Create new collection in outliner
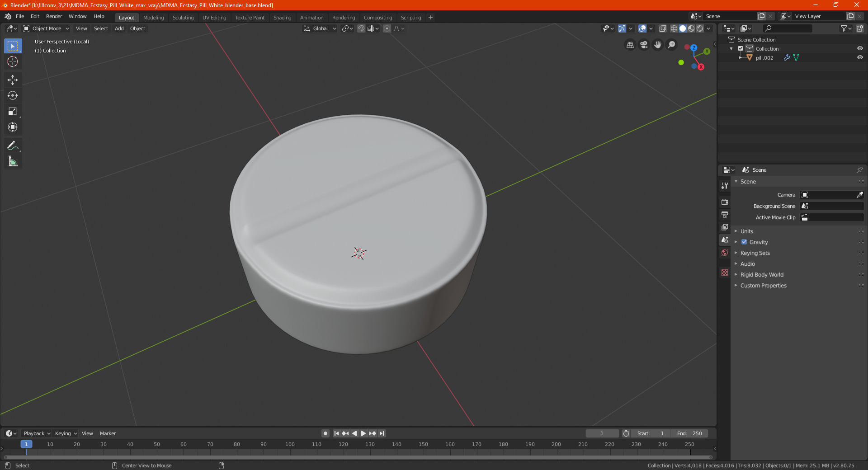The width and height of the screenshot is (868, 470). click(x=859, y=28)
